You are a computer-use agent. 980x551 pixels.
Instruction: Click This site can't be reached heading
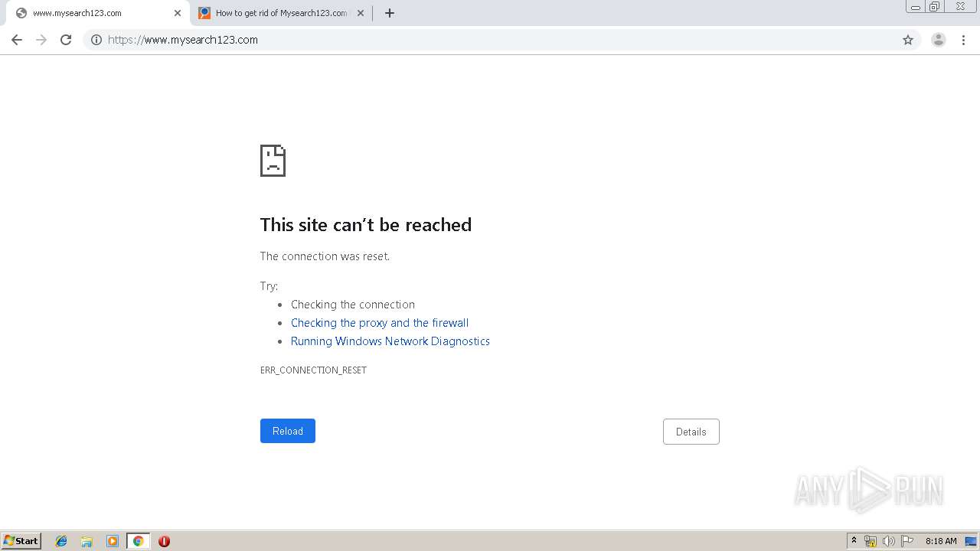pos(366,225)
